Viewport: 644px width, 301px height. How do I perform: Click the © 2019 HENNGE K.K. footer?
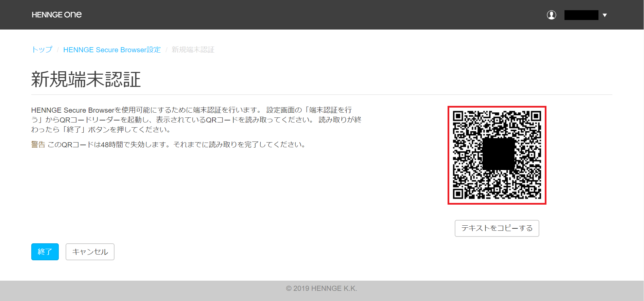pos(321,288)
